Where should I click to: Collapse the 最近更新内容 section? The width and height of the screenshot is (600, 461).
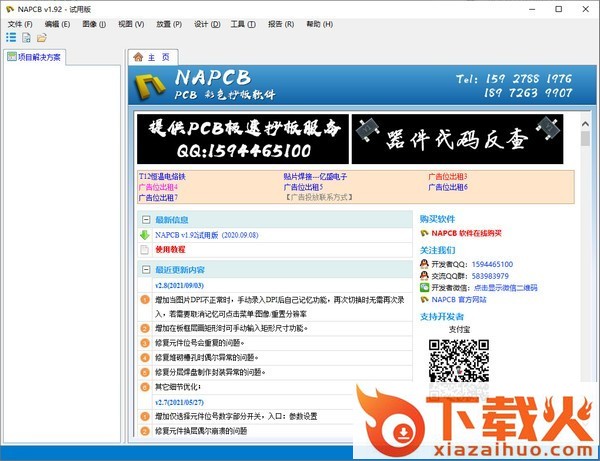[x=146, y=270]
